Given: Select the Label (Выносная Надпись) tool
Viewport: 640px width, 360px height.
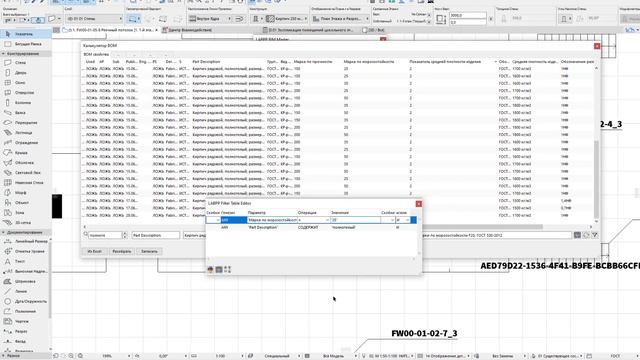Looking at the screenshot, I should (24, 271).
